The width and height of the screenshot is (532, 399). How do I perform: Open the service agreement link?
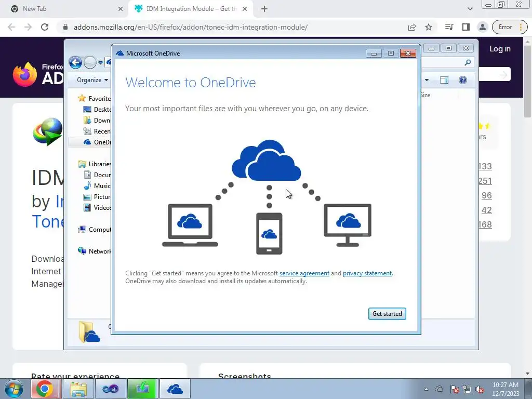coord(304,273)
